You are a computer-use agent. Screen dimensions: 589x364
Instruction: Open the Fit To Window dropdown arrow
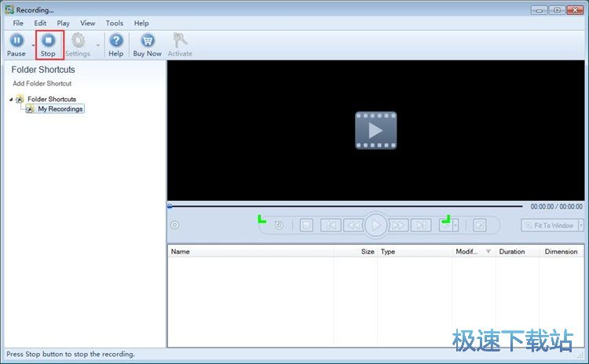580,225
